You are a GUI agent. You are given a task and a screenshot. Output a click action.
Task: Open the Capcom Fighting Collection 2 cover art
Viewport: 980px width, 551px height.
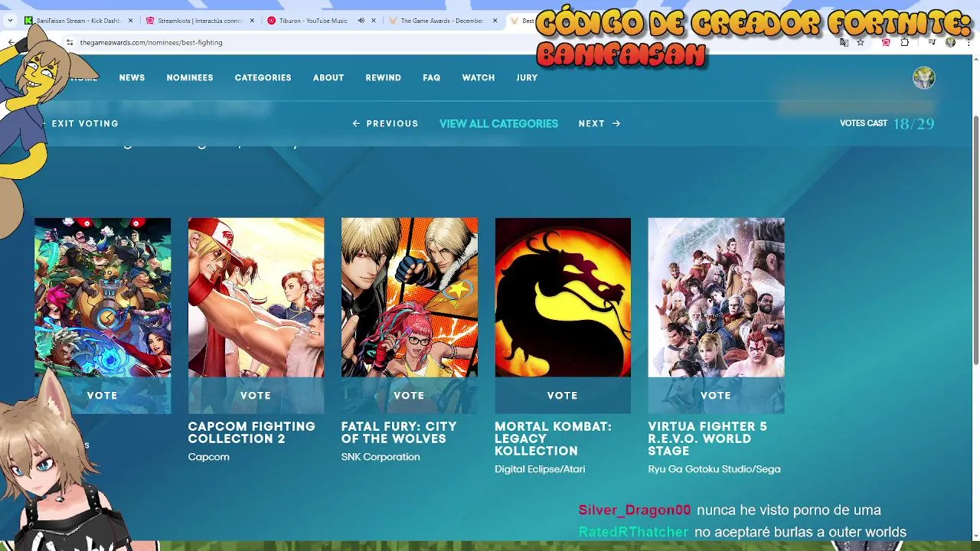click(x=256, y=298)
